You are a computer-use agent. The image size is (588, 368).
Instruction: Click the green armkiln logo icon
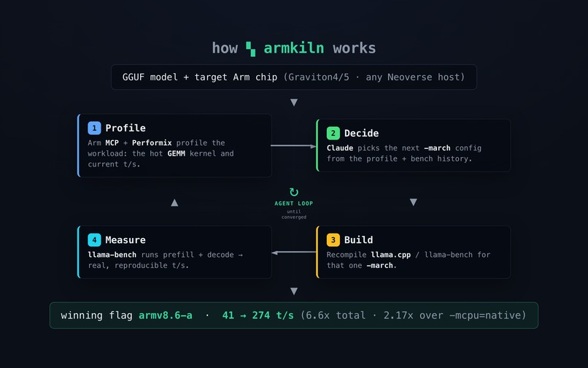250,49
